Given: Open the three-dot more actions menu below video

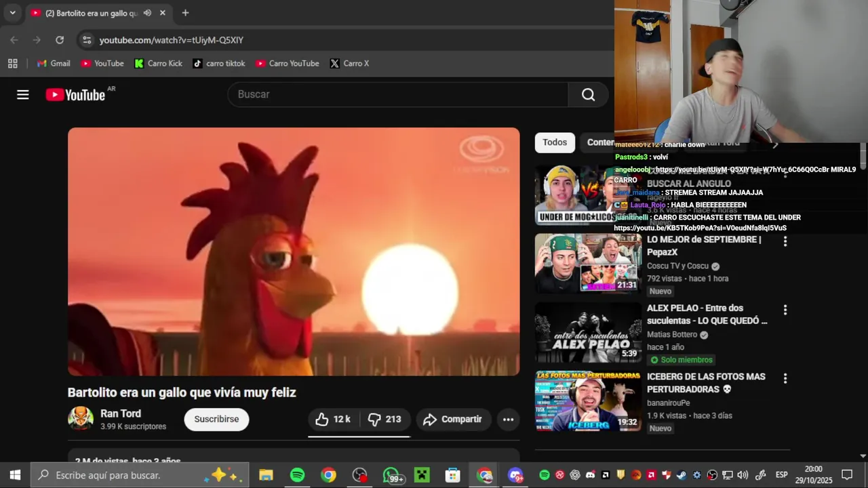Looking at the screenshot, I should (x=508, y=420).
